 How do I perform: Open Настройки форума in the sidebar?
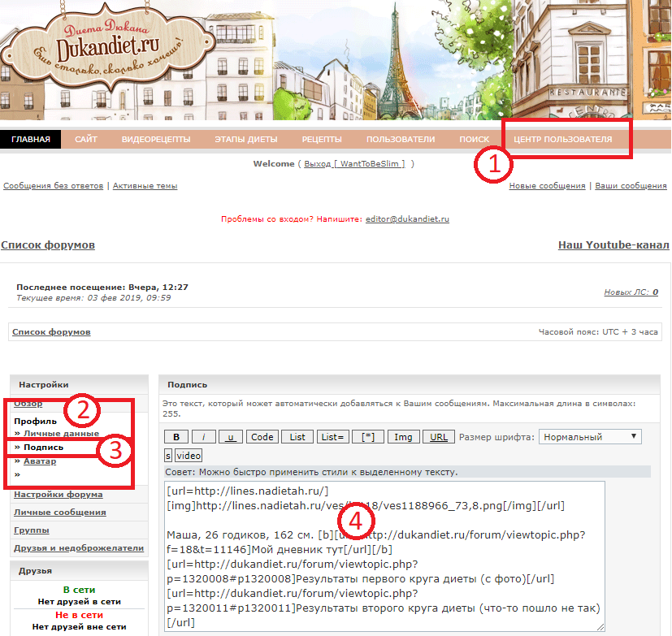[58, 494]
